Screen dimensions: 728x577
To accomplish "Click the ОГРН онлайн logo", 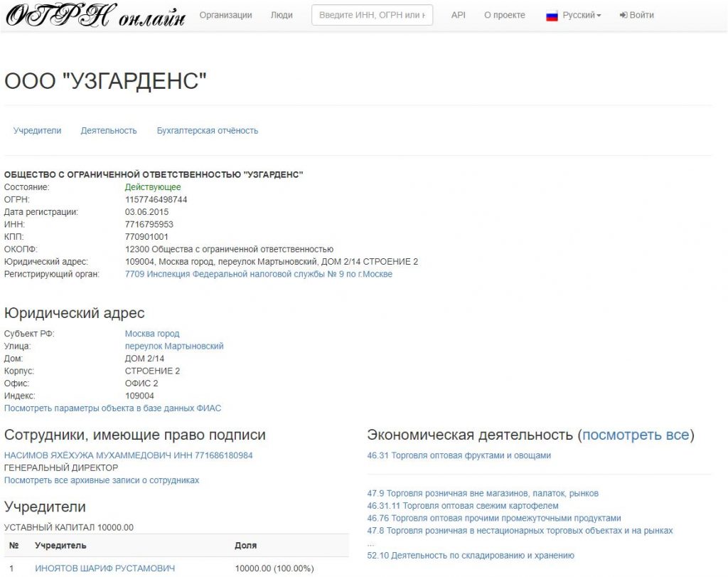I will [x=92, y=16].
